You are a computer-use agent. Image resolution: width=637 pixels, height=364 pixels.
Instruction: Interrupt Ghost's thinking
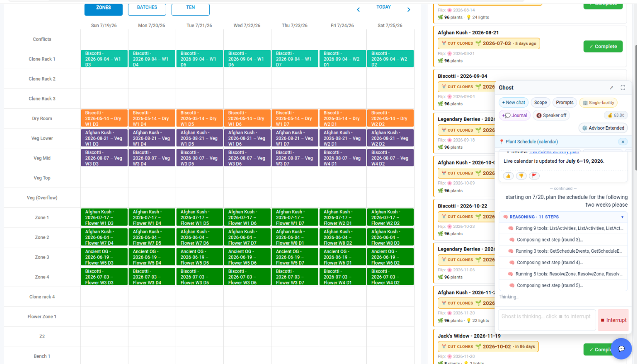(x=613, y=320)
